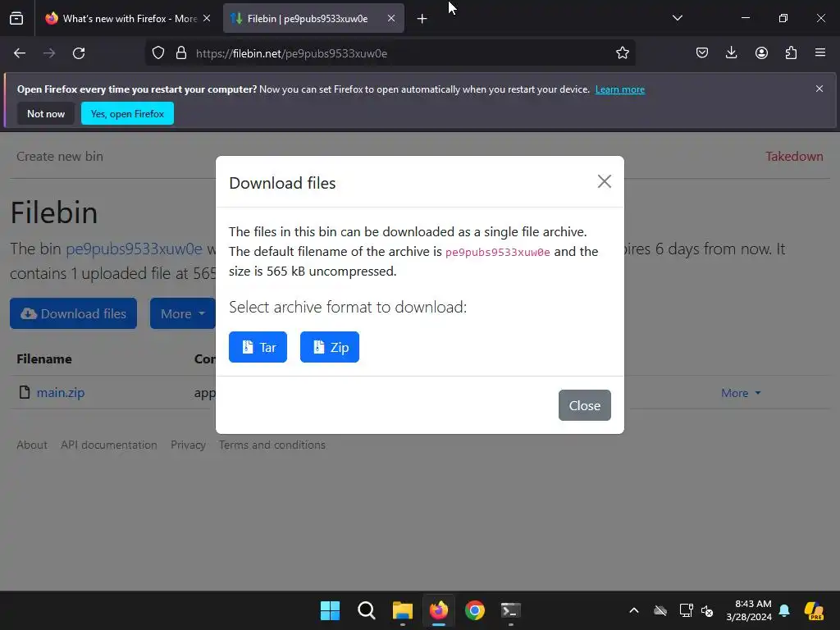Open the About footer link

coord(32,445)
